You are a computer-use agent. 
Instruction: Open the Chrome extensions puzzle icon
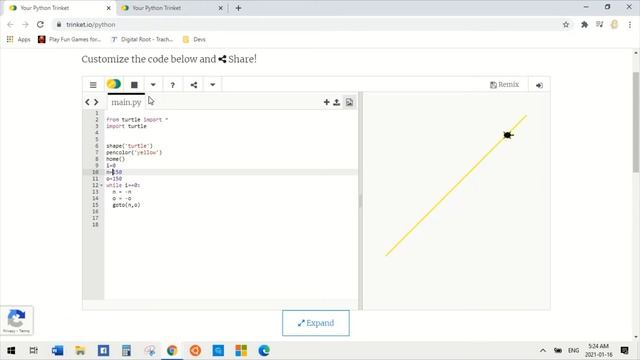584,24
